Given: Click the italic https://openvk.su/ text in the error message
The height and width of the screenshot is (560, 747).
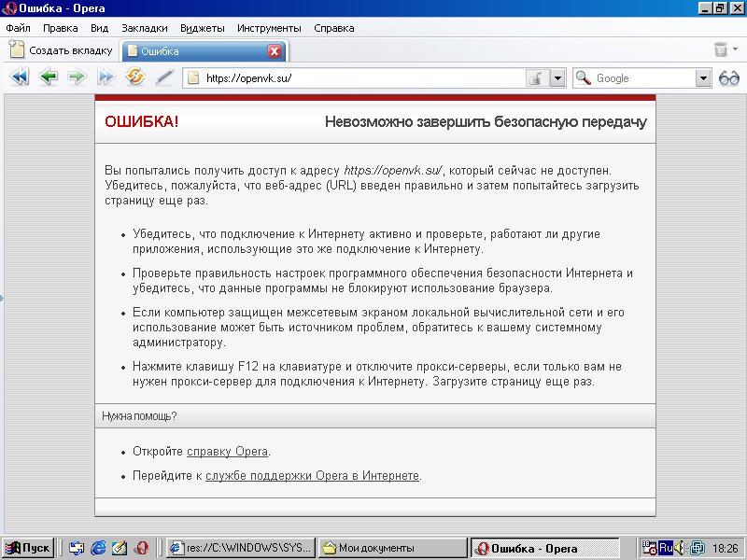Looking at the screenshot, I should click(x=393, y=170).
